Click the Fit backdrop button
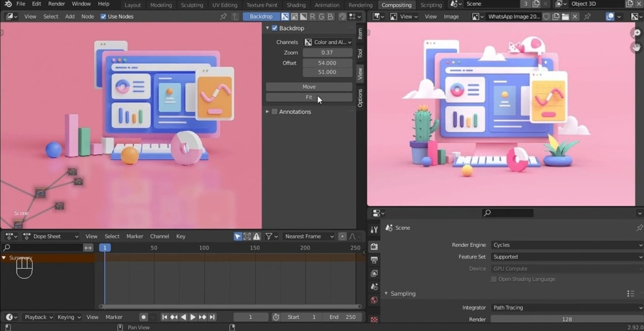Screen dimensions: 644x331 [309, 97]
